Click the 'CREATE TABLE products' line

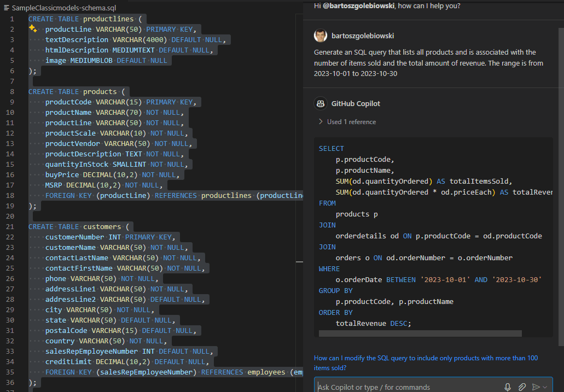[x=77, y=91]
